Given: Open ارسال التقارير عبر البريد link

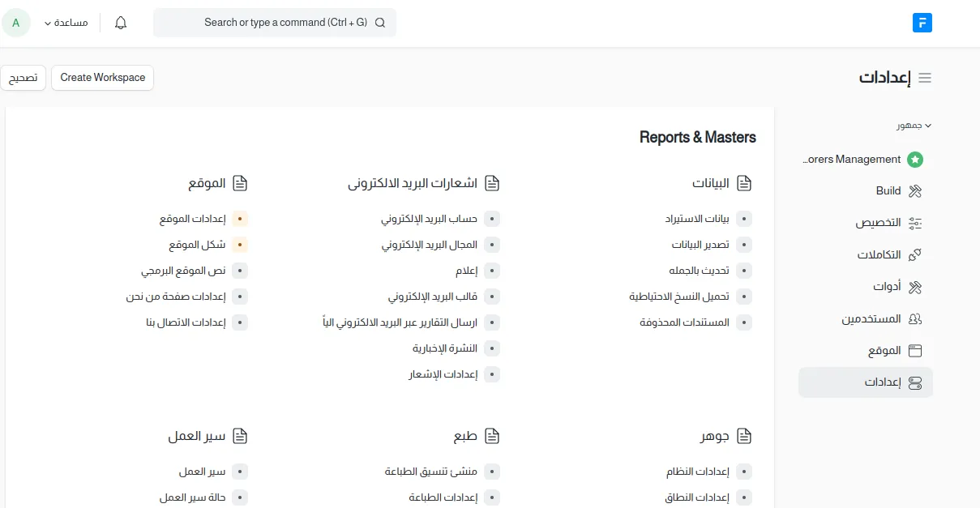Looking at the screenshot, I should pyautogui.click(x=400, y=322).
